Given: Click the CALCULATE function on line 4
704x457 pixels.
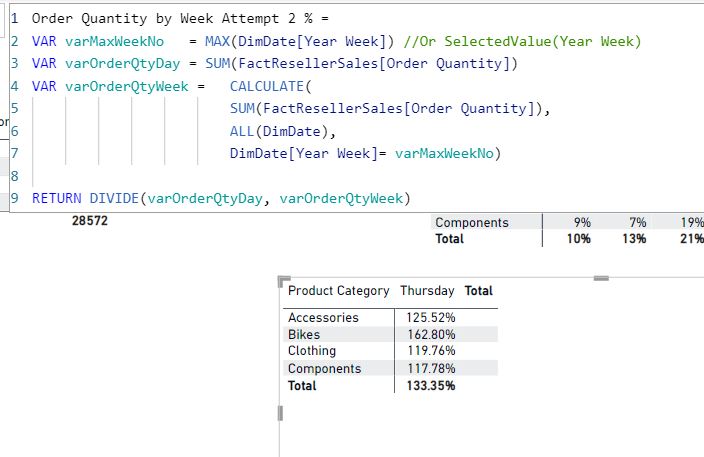Looking at the screenshot, I should click(x=267, y=86).
